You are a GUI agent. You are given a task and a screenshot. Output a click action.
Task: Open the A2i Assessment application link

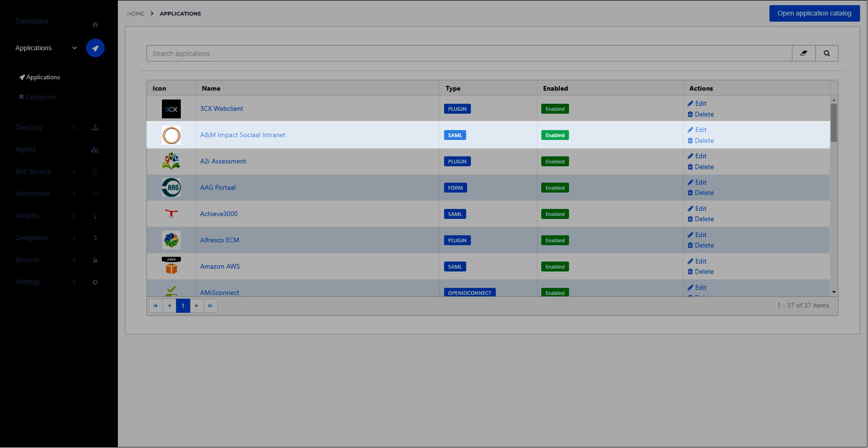click(x=223, y=161)
